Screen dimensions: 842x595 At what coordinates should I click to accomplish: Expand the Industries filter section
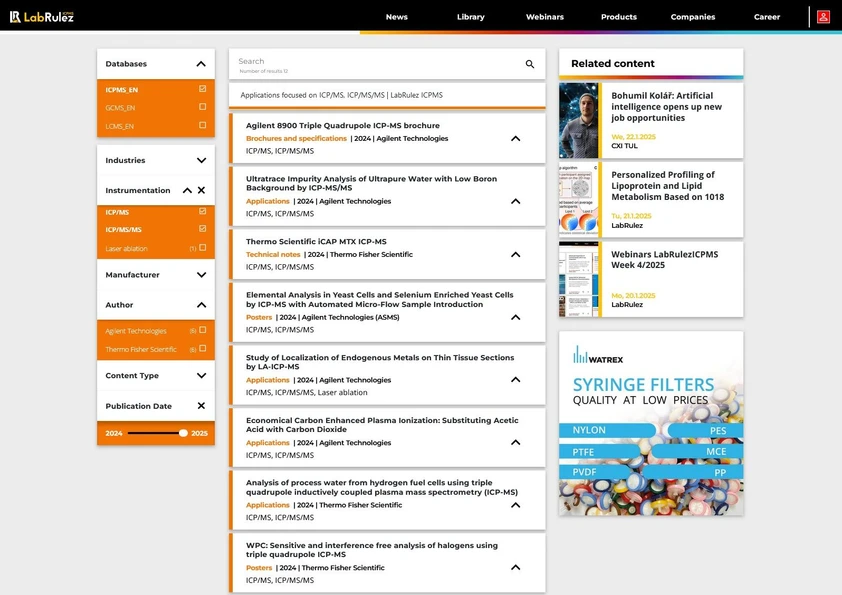[201, 160]
